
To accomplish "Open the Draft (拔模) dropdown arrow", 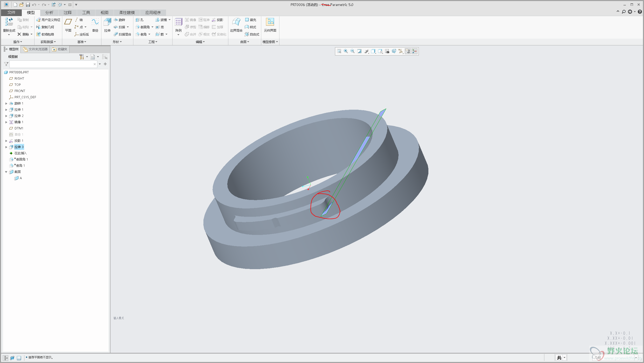I will click(x=170, y=20).
